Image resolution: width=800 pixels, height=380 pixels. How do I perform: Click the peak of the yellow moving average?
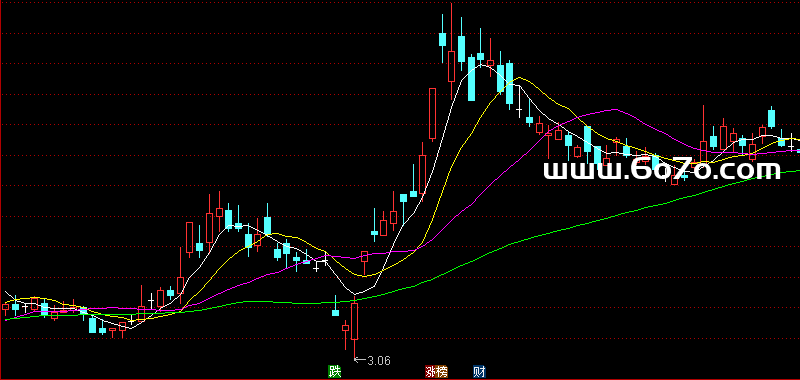pyautogui.click(x=519, y=78)
